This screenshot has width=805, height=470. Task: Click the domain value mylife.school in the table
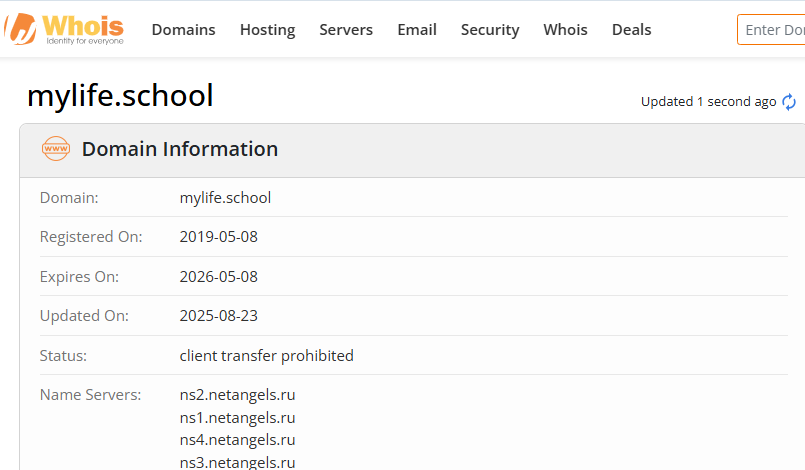coord(225,198)
